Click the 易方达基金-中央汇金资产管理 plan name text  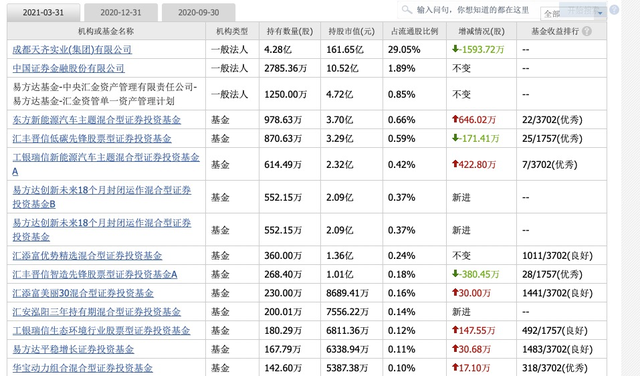click(105, 94)
